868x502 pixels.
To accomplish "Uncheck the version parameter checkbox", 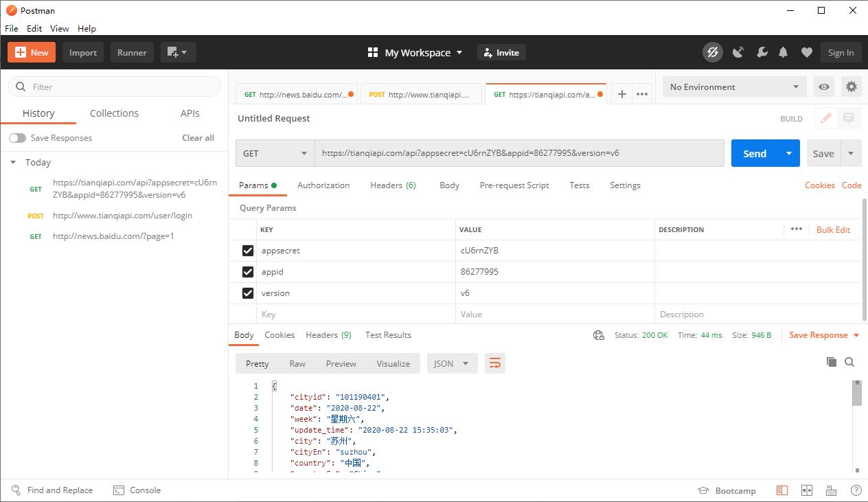I will [248, 293].
